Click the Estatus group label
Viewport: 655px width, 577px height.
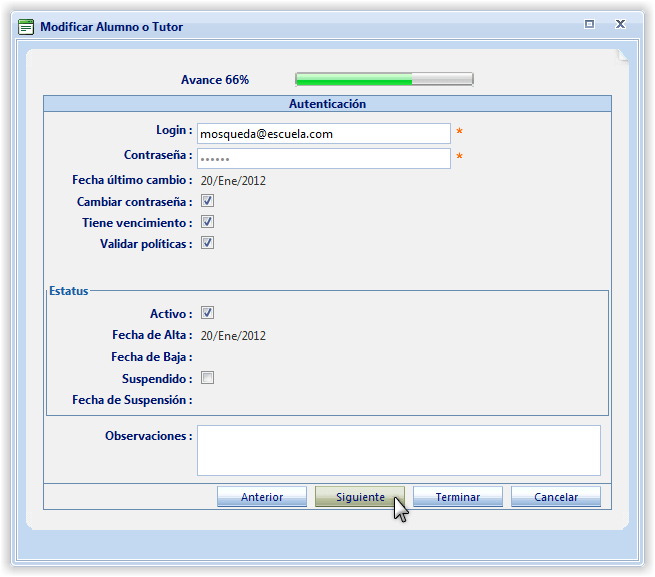pyautogui.click(x=69, y=291)
